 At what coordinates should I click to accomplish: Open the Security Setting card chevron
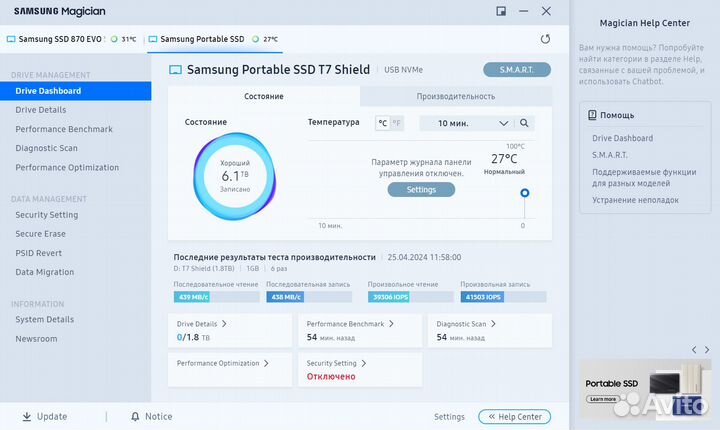[364, 363]
